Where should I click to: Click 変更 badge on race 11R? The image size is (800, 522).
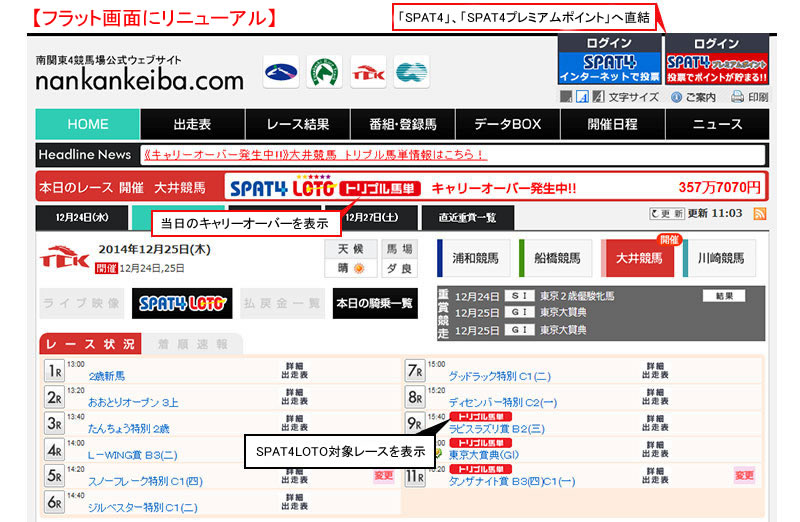tap(744, 476)
